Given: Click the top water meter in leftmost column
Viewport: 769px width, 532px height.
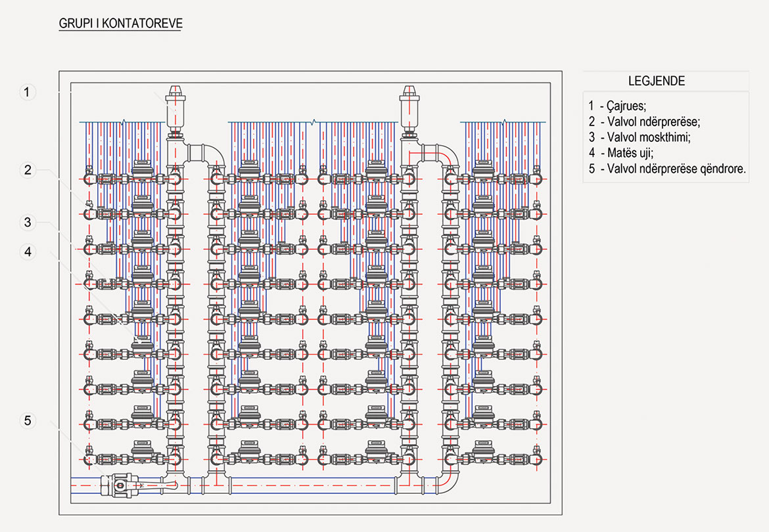Looking at the screenshot, I should coord(142,173).
